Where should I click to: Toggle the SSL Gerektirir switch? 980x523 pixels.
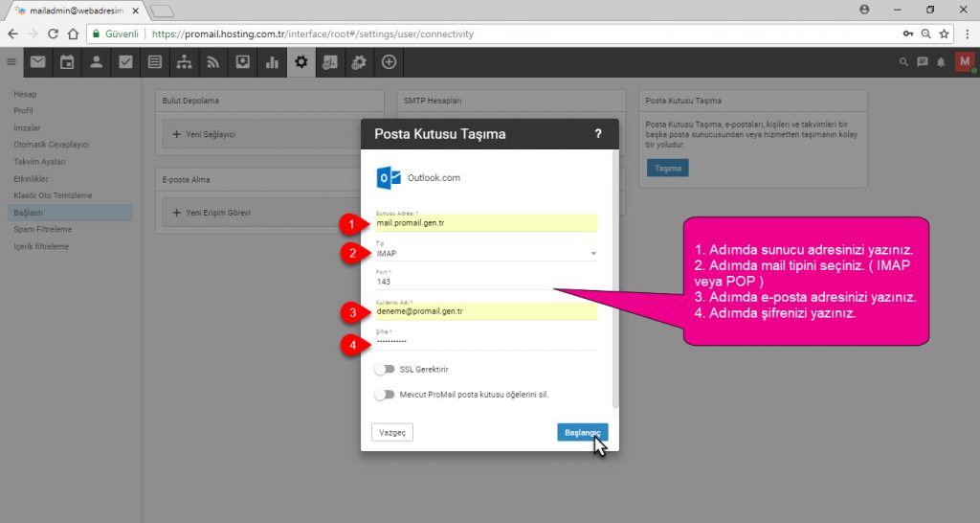[x=385, y=369]
